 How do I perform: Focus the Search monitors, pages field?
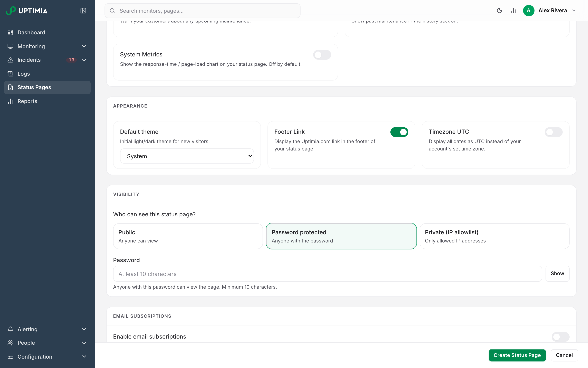[x=202, y=11]
